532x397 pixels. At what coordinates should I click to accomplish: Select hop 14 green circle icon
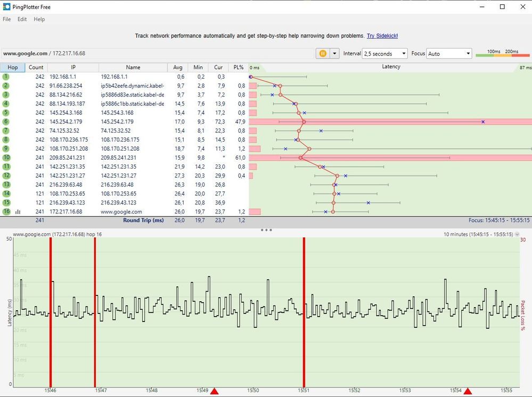pyautogui.click(x=6, y=194)
